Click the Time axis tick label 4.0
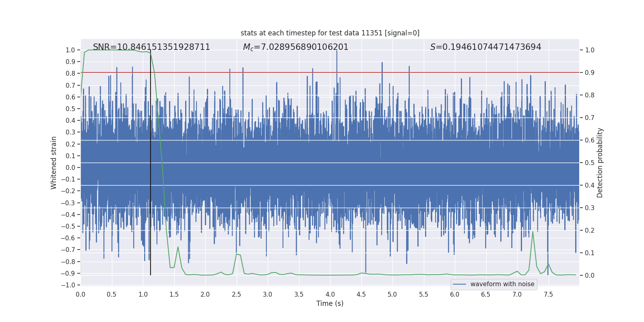644x322 pixels. [x=330, y=294]
